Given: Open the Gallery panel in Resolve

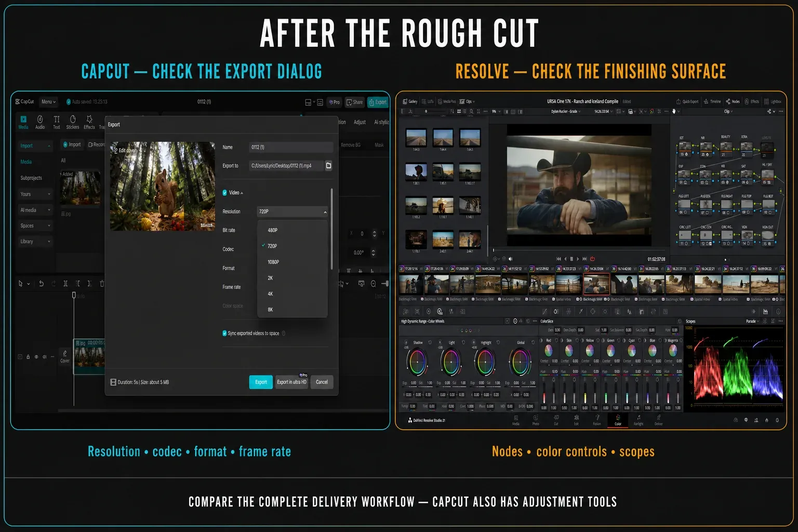Looking at the screenshot, I should pos(410,102).
